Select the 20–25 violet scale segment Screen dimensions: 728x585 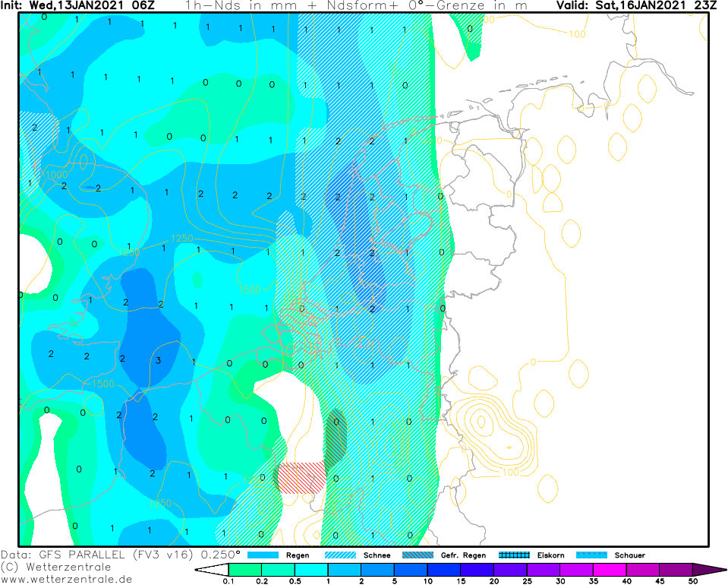click(511, 570)
